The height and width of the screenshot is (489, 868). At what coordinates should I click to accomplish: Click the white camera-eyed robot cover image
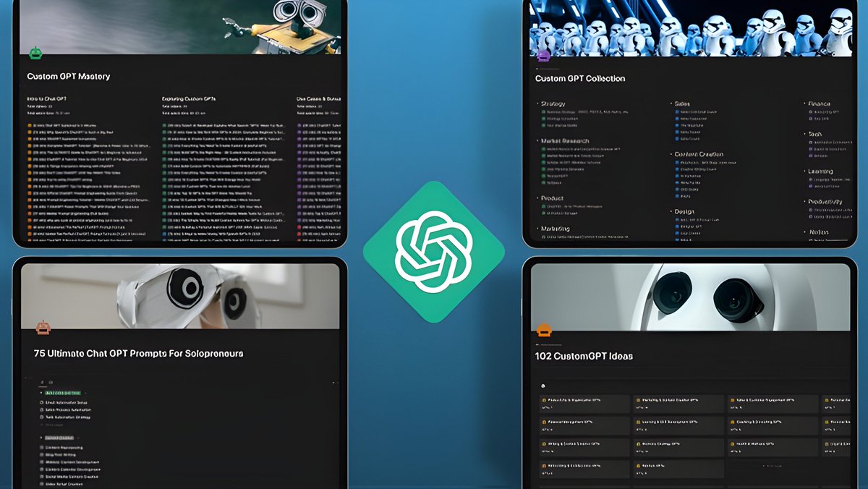pyautogui.click(x=691, y=297)
